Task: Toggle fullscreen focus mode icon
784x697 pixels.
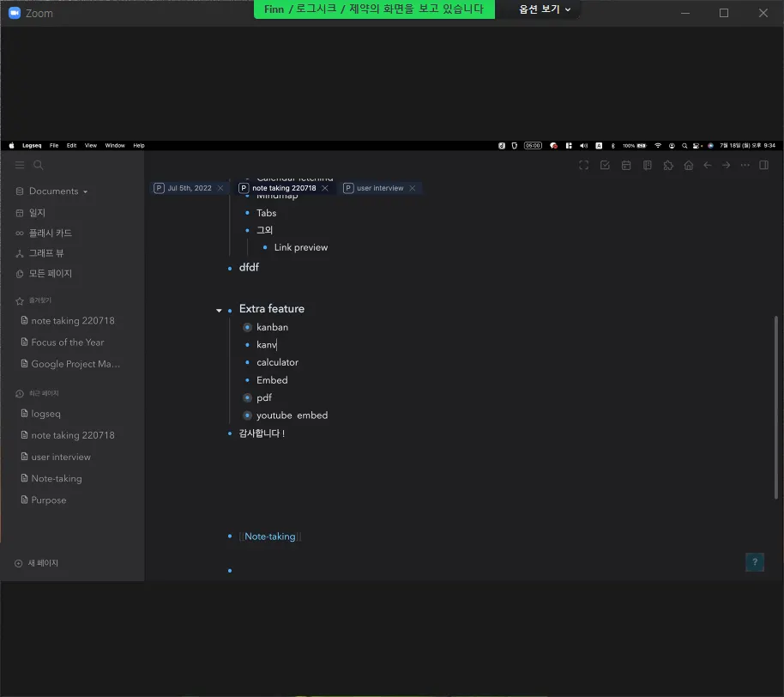Action: pos(583,165)
